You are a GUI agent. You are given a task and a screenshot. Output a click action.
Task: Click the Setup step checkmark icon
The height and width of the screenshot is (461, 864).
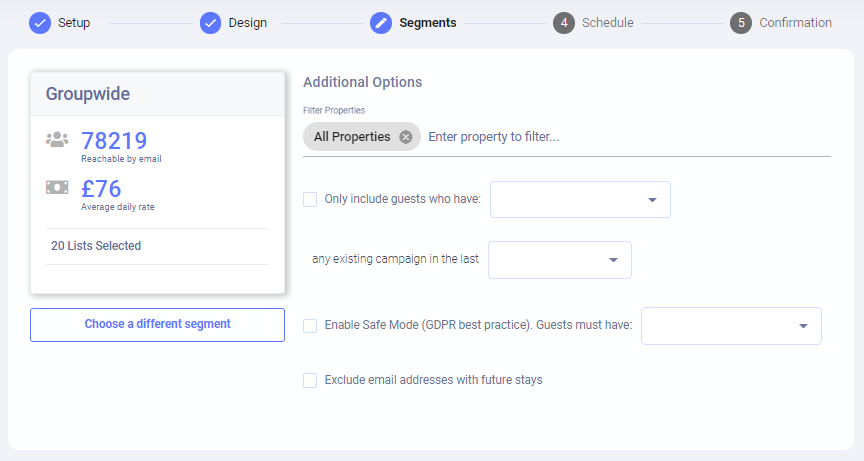(x=40, y=23)
